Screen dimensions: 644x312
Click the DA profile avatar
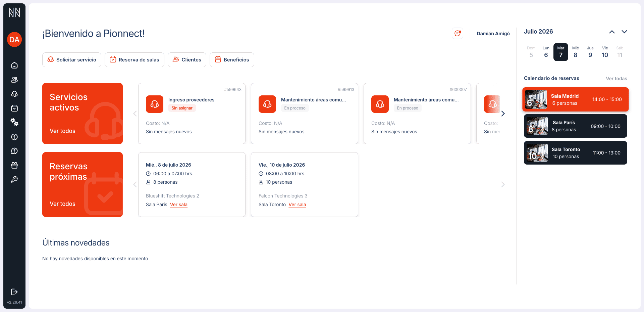14,40
